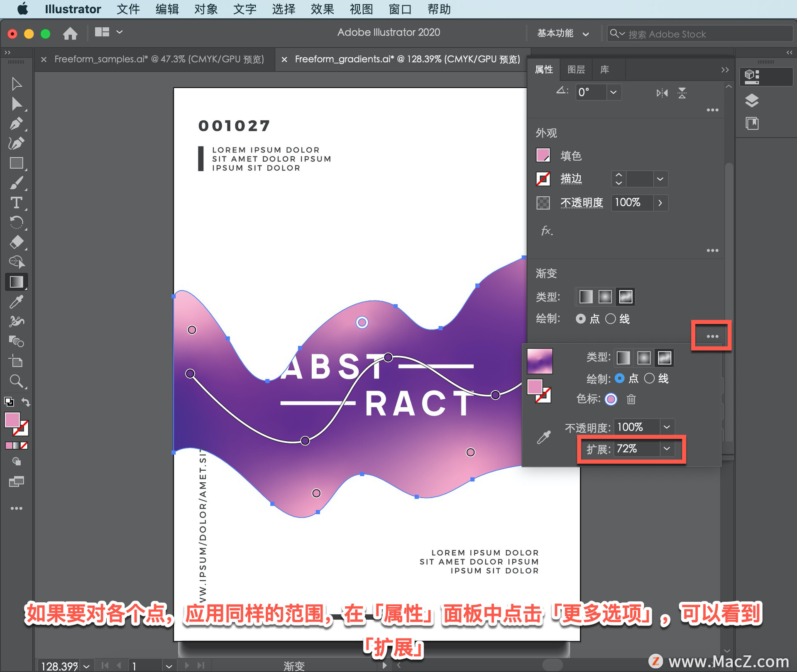Screen dimensions: 797x672
Task: Choose freeform gradient type in popup
Action: [x=664, y=358]
